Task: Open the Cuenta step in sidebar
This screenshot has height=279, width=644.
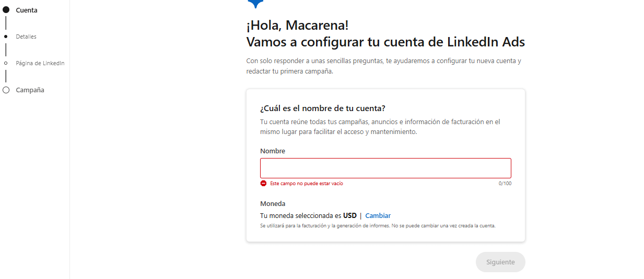Action: click(x=27, y=10)
